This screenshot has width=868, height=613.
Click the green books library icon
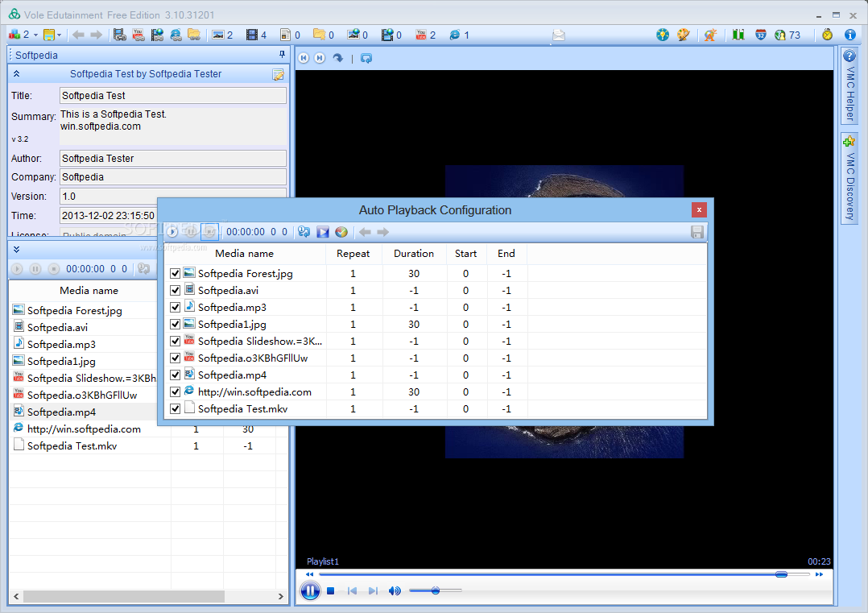tap(738, 35)
